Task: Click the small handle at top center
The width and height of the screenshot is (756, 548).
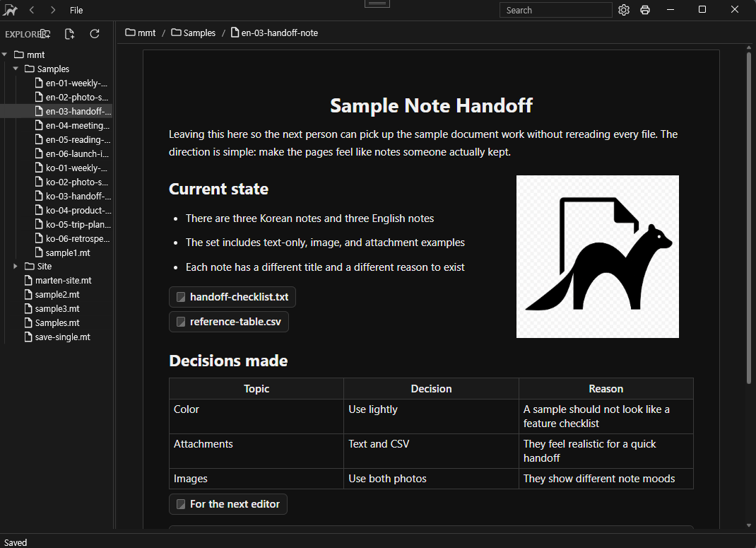Action: pyautogui.click(x=377, y=4)
